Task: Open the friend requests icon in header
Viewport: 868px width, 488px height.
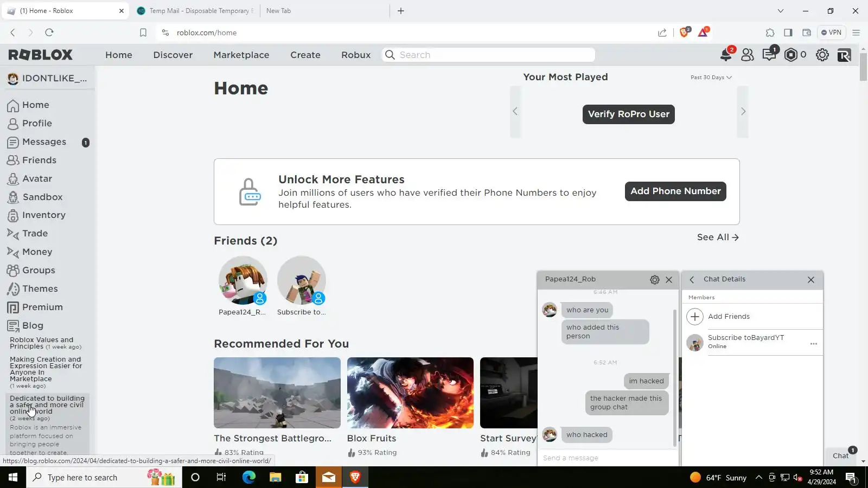Action: click(748, 55)
